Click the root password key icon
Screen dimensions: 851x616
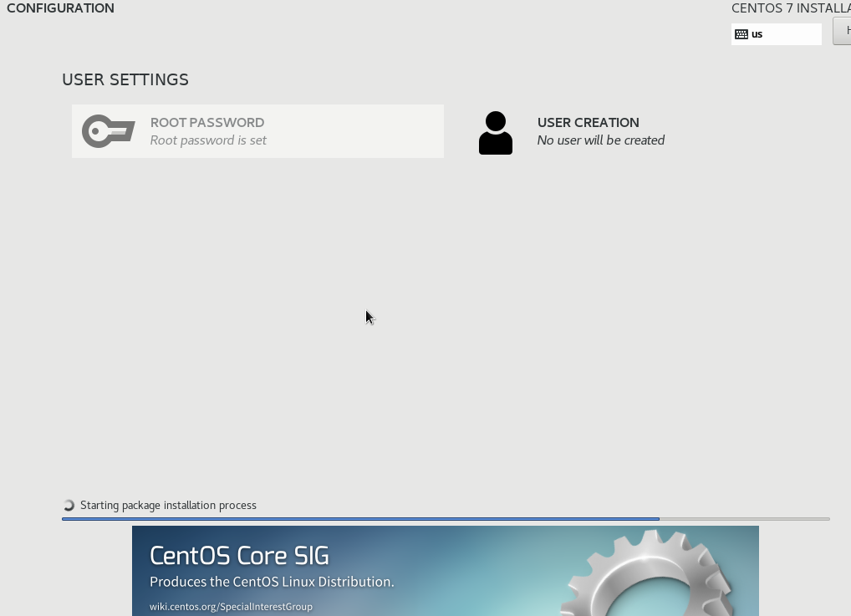109,130
